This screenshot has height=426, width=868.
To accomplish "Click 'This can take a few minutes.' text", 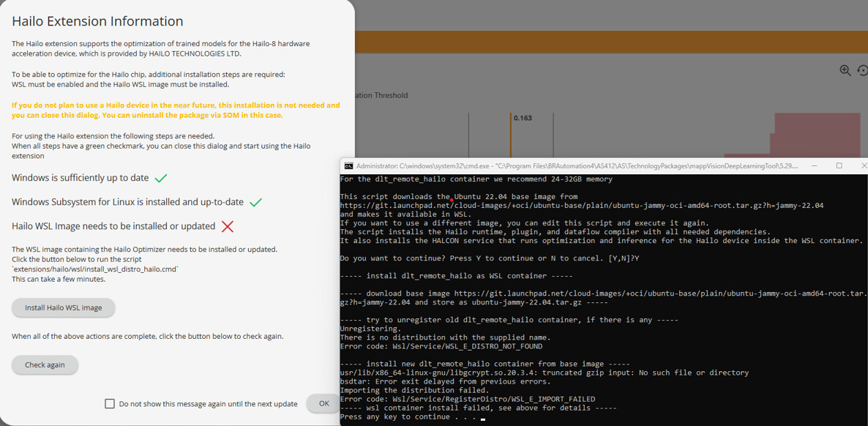I will [59, 279].
